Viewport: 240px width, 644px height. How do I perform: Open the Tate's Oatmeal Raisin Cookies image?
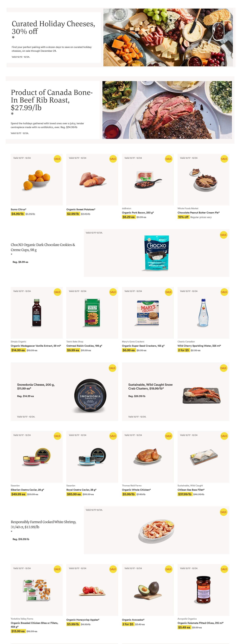[92, 313]
